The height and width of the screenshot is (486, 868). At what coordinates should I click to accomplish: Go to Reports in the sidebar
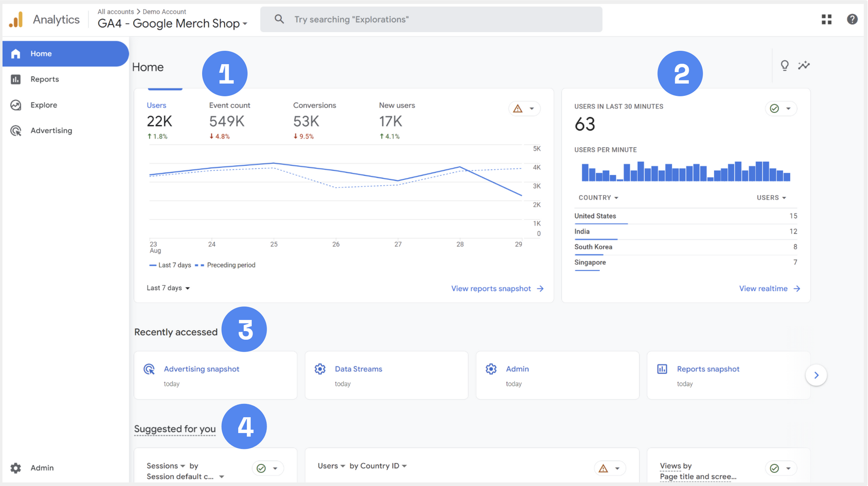(x=44, y=79)
